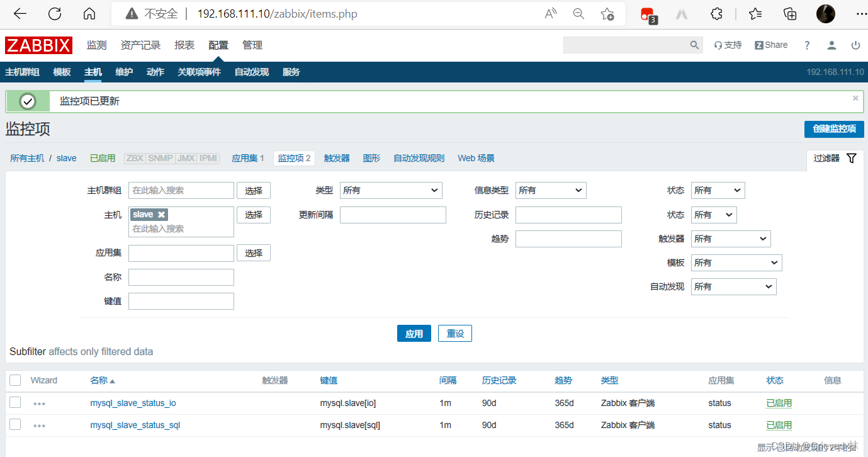Screen dimensions: 868x457
Task: Click the 更新间隔 input field
Action: [393, 215]
